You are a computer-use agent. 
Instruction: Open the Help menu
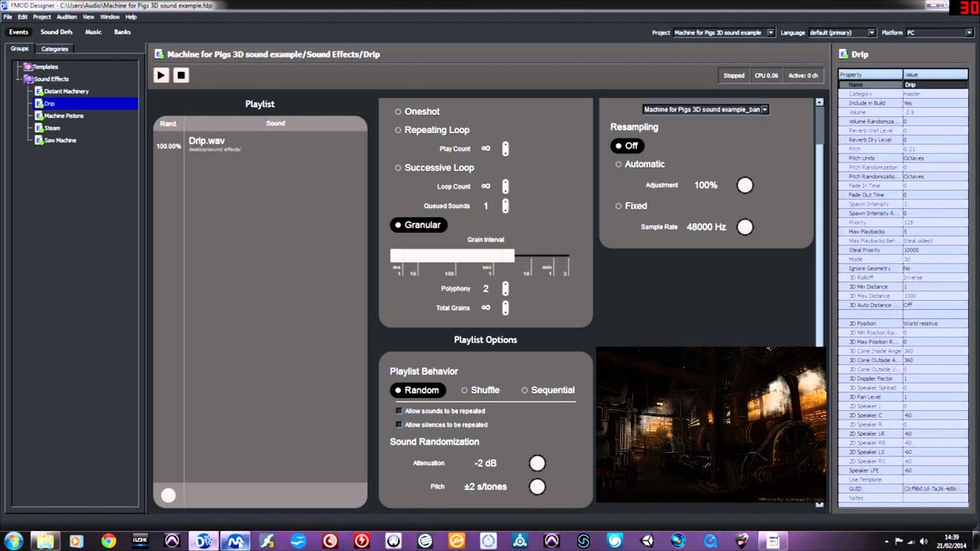pos(131,17)
